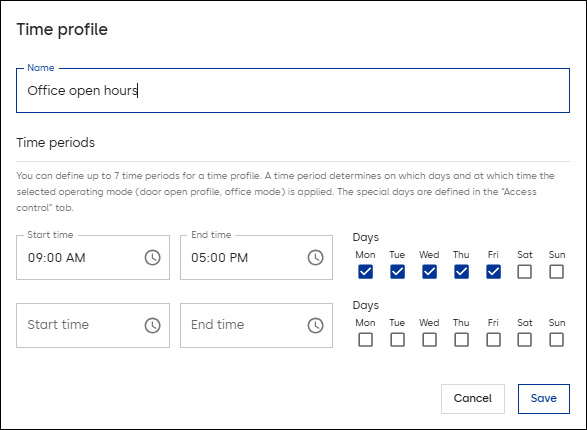The width and height of the screenshot is (587, 430).
Task: Click the Cancel button
Action: coord(473,399)
